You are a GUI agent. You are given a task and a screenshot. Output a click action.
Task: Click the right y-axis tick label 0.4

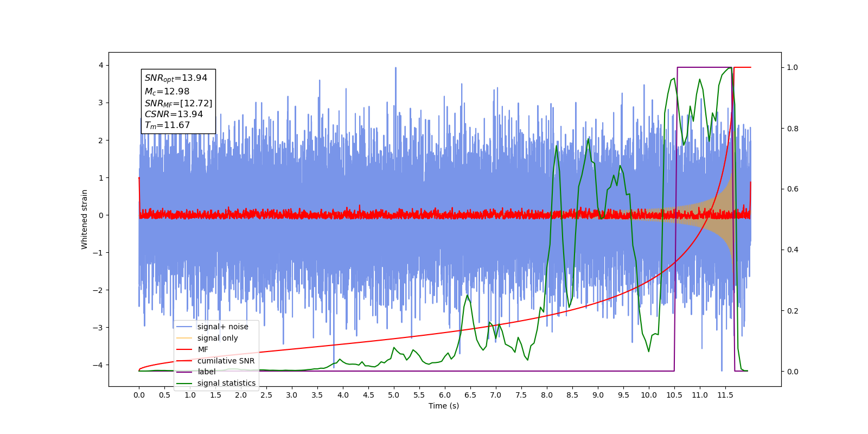tap(793, 250)
